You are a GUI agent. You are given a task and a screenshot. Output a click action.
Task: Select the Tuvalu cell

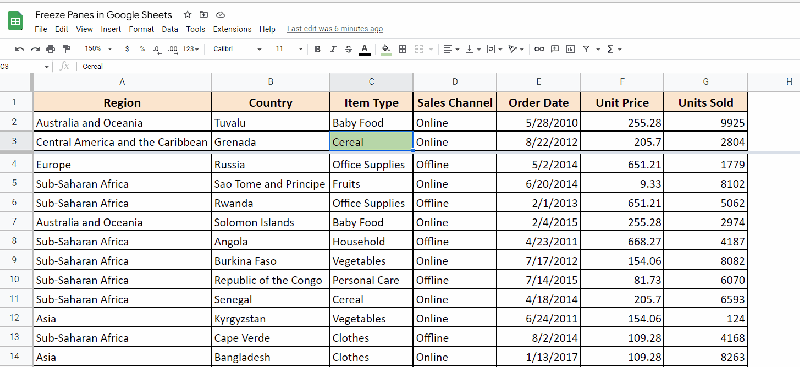coord(270,123)
